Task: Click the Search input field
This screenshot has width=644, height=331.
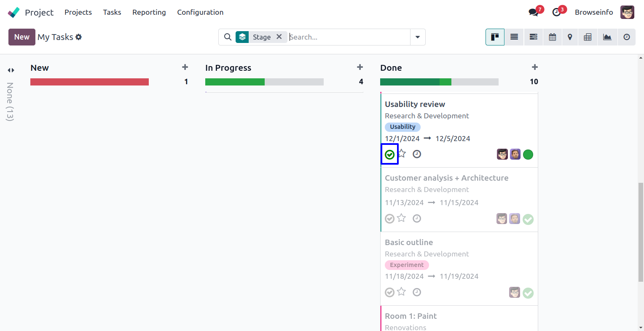Action: [348, 37]
